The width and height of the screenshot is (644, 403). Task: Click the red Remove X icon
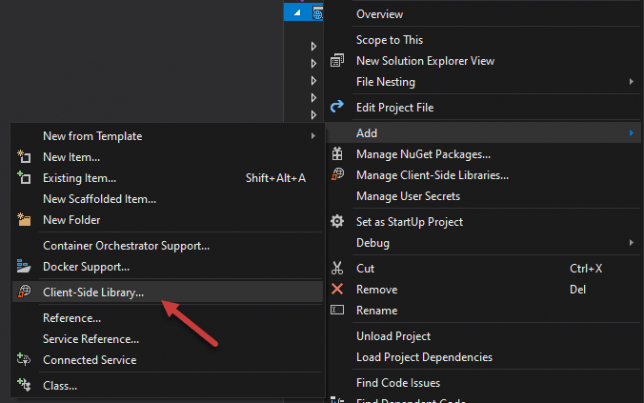[x=338, y=289]
